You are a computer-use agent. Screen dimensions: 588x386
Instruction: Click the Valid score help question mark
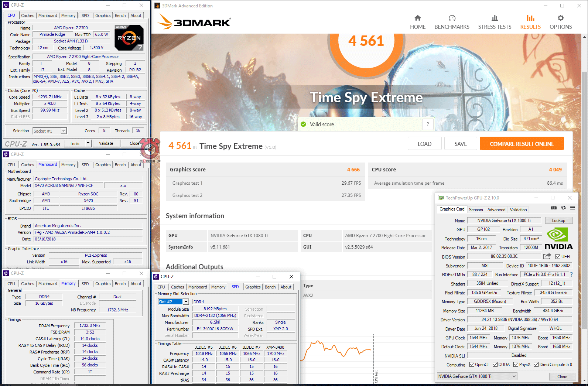(428, 124)
